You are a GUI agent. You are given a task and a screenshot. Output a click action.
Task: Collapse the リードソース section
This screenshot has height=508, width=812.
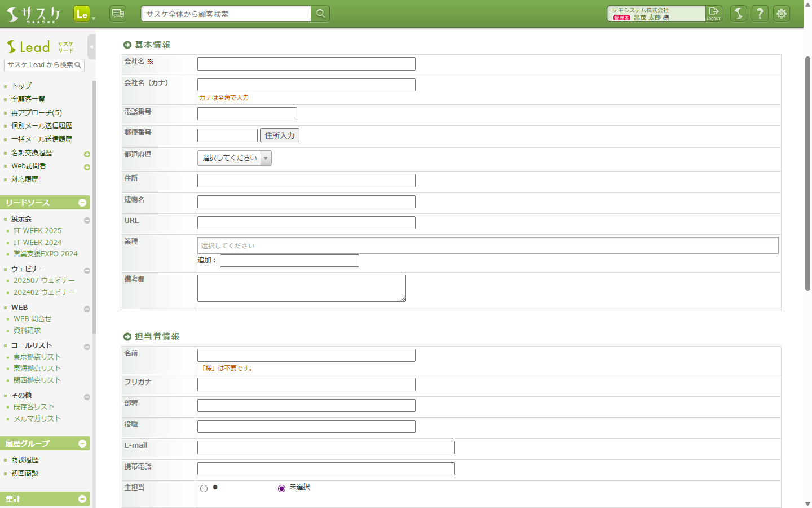82,203
